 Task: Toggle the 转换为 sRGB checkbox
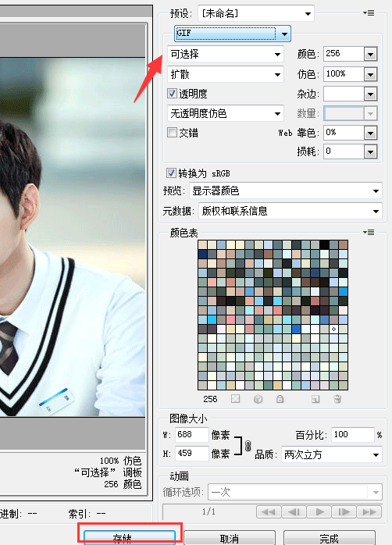(x=171, y=173)
